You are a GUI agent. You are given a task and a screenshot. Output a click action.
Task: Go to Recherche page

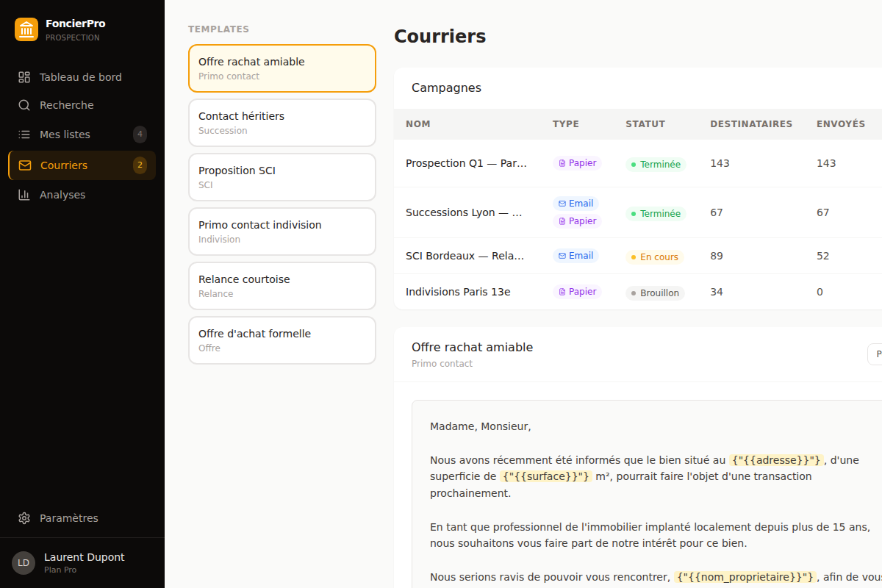click(82, 105)
